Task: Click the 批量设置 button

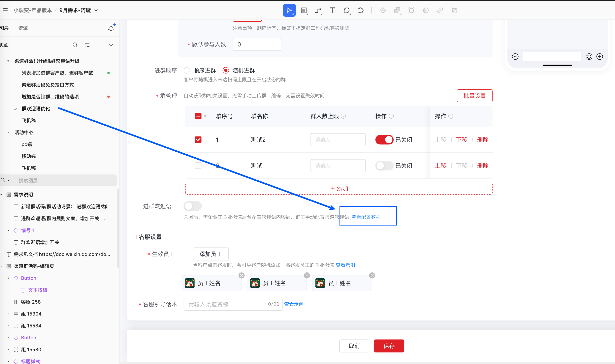Action: 474,96
